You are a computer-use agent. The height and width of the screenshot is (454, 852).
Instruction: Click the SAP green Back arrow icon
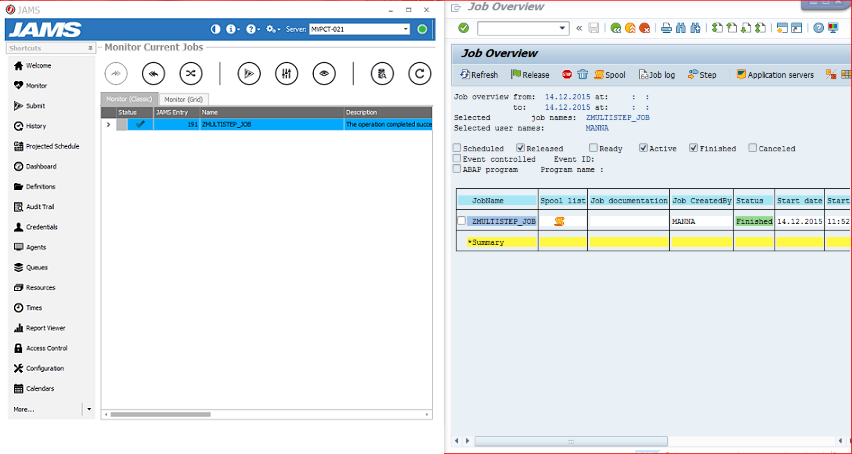point(616,28)
